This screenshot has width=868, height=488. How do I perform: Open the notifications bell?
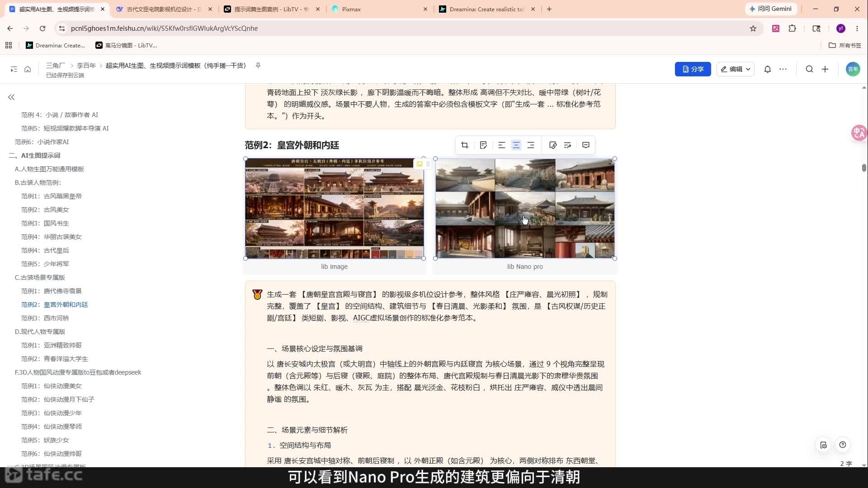(768, 69)
